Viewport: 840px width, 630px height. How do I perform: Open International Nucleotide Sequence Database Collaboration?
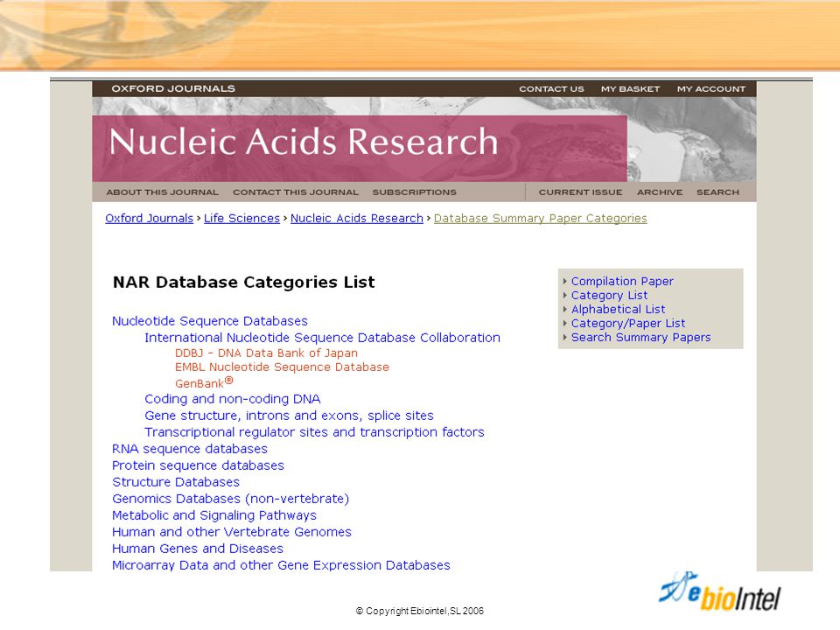[x=323, y=338]
